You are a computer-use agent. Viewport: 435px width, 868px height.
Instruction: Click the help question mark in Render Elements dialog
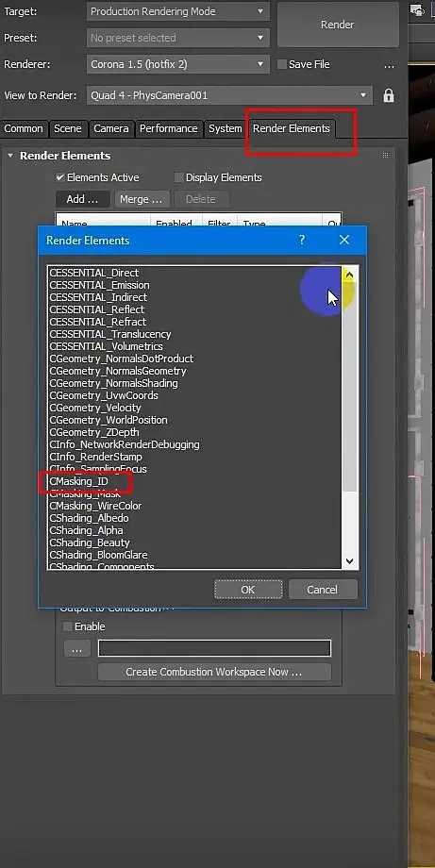(x=302, y=240)
